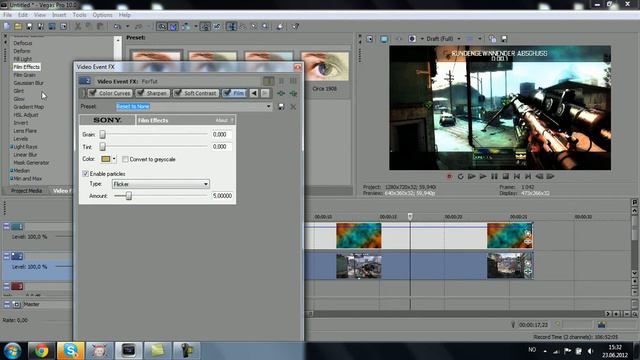This screenshot has height=360, width=640.
Task: Select the Circa 1908 preset thumbnail
Action: [325, 66]
